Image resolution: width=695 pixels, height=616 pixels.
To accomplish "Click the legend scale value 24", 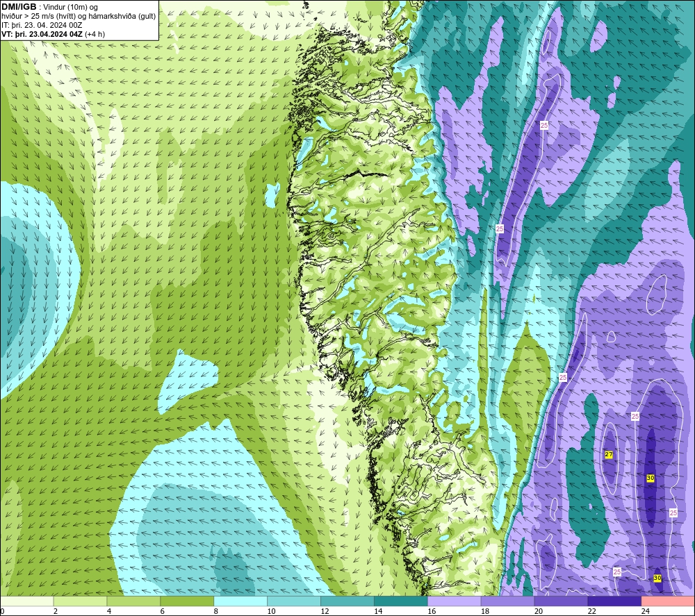I will pyautogui.click(x=646, y=611).
